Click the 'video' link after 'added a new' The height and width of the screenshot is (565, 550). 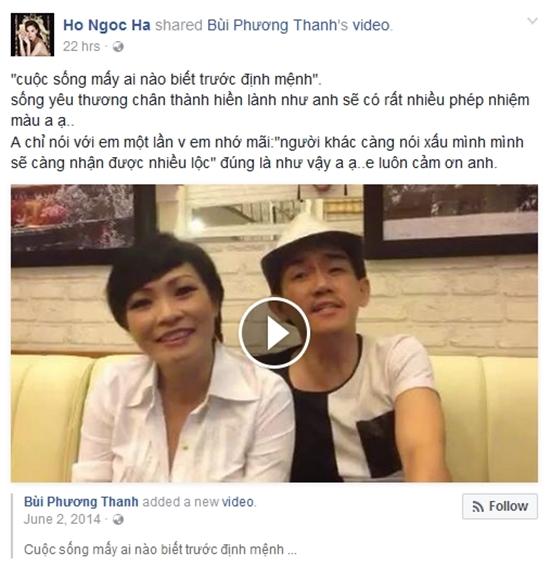pos(238,502)
